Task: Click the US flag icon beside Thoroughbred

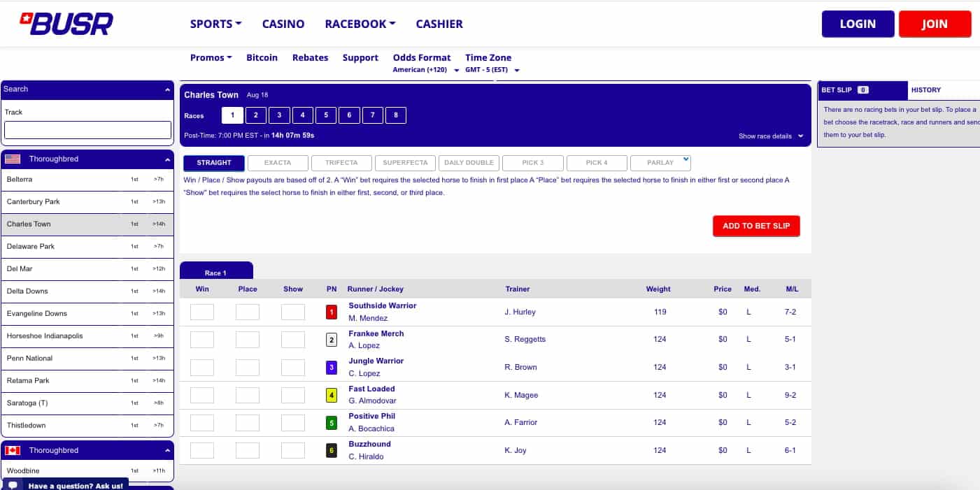Action: coord(13,159)
